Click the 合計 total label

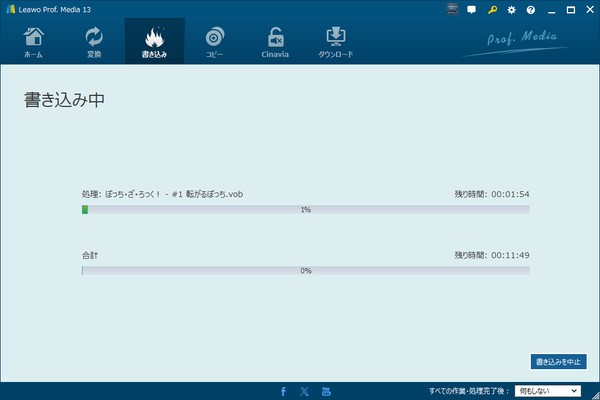click(90, 255)
